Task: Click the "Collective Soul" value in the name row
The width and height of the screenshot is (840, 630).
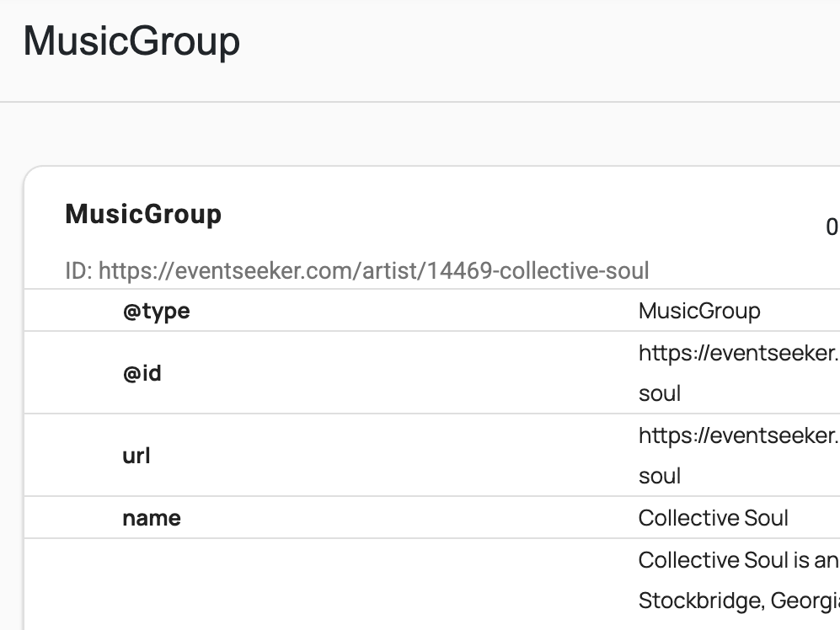Action: coord(713,517)
